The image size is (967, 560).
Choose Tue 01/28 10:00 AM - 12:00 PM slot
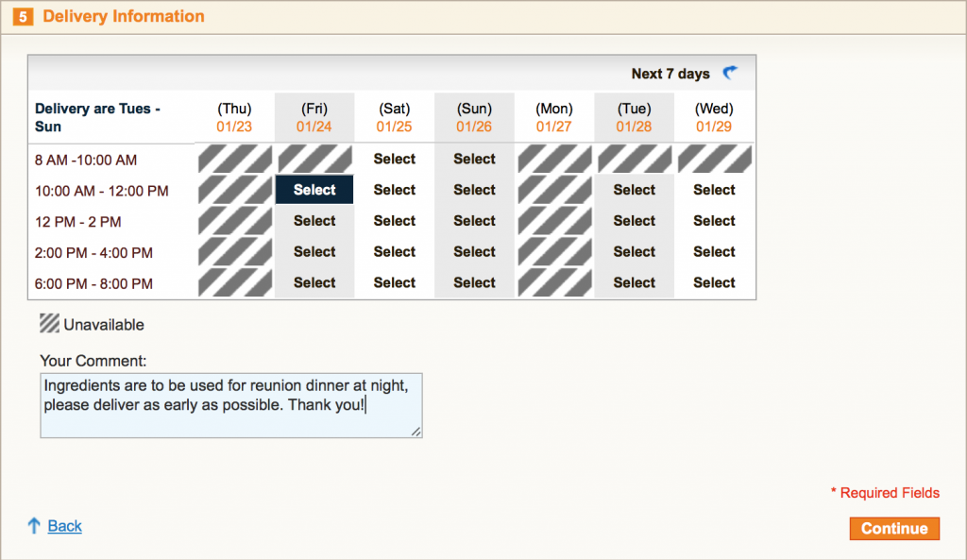click(634, 189)
